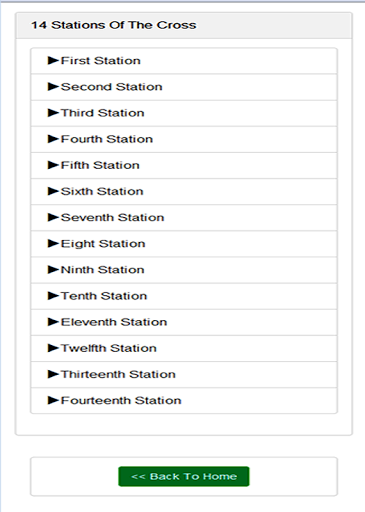Click the triangle icon beside Seventh Station
The height and width of the screenshot is (512, 365).
coord(53,217)
